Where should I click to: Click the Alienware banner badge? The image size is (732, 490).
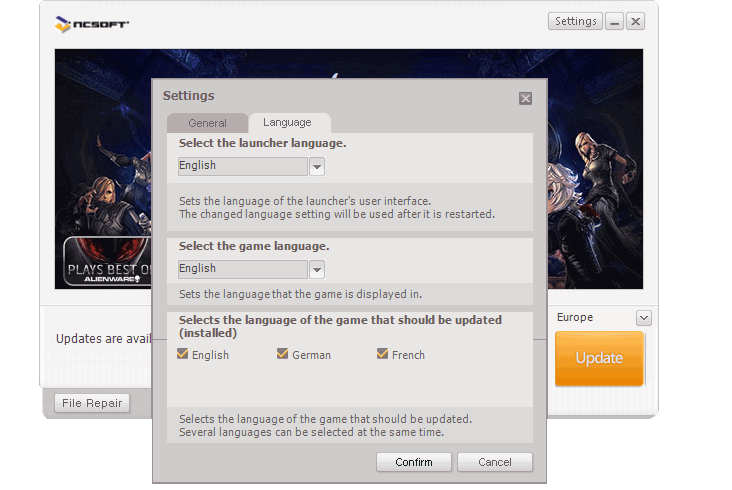108,261
